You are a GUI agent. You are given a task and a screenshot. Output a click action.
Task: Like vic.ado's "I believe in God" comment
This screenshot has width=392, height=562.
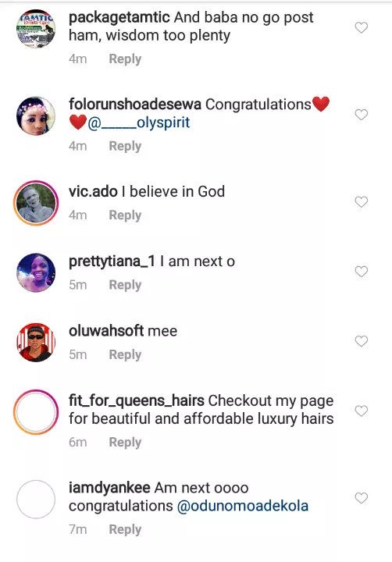pyautogui.click(x=362, y=202)
